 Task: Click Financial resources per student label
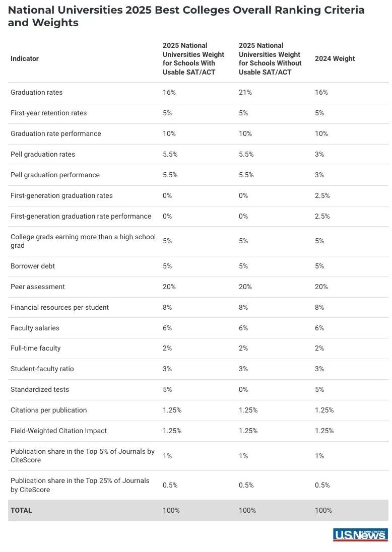[59, 307]
